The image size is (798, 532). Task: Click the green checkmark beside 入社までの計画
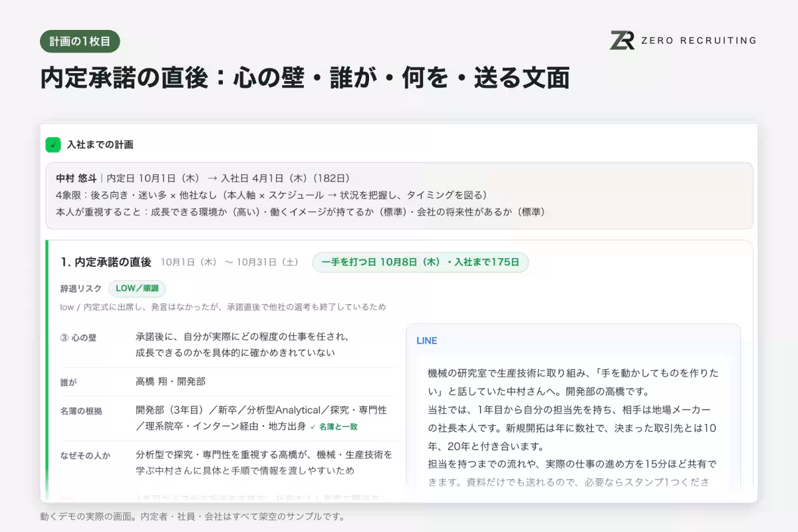click(53, 144)
